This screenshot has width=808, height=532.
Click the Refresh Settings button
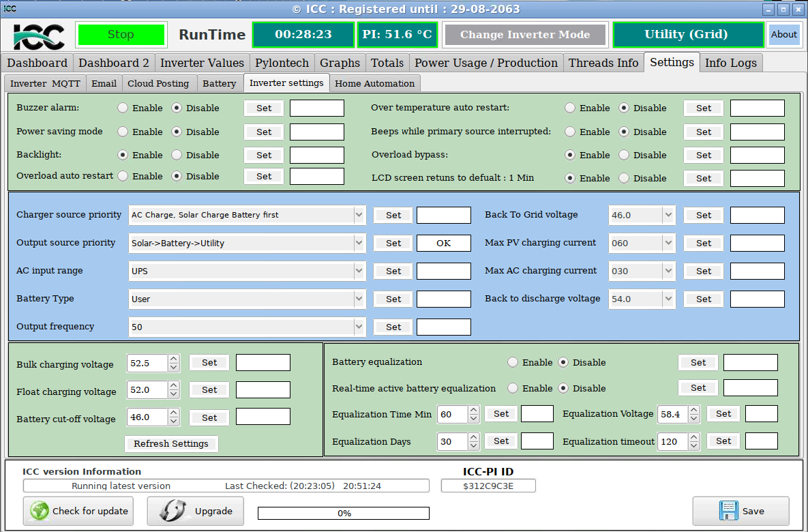tap(170, 443)
